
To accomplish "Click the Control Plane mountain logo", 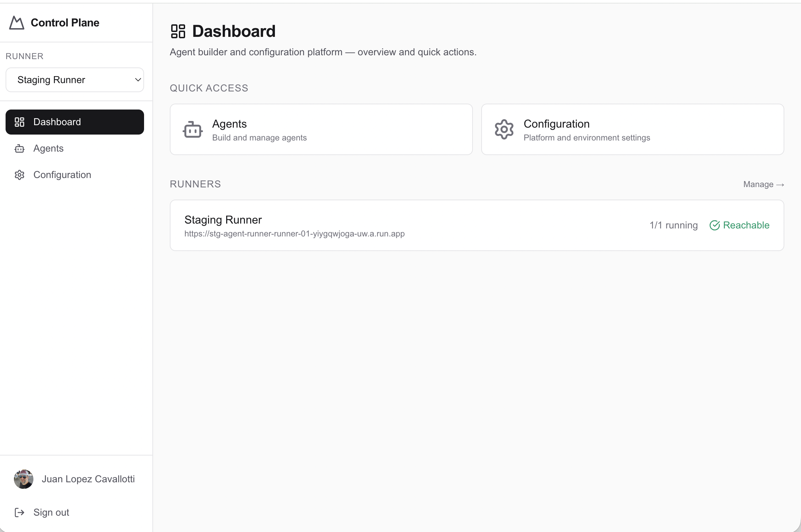I will tap(16, 23).
